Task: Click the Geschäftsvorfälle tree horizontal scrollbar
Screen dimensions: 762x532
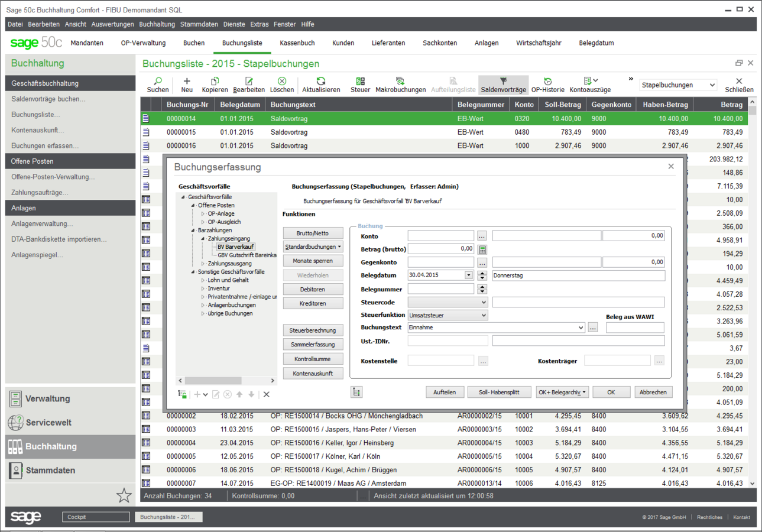Action: coord(227,381)
